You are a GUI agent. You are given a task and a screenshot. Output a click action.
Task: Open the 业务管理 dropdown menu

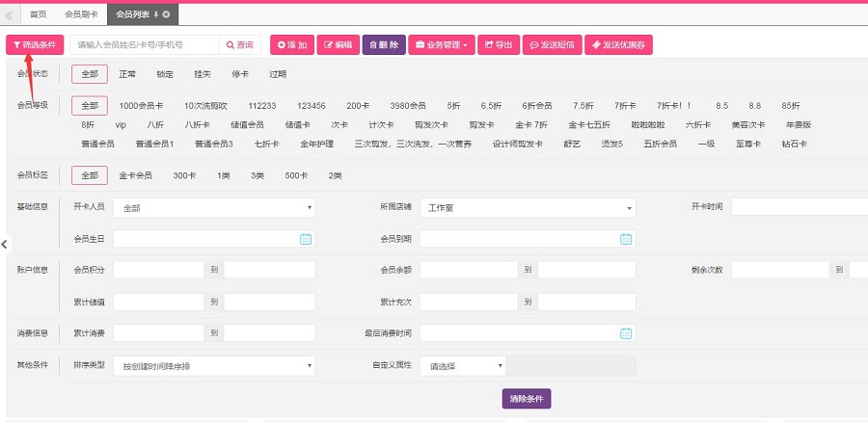coord(442,44)
